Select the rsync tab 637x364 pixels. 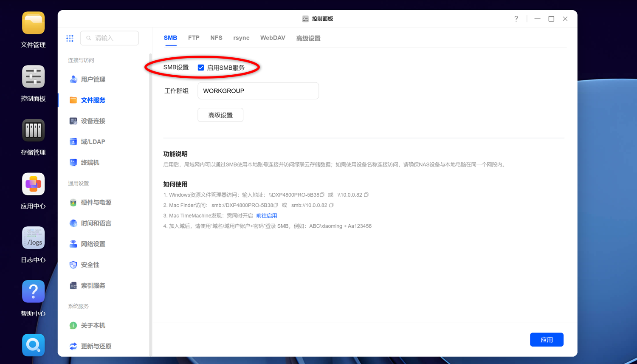tap(241, 38)
